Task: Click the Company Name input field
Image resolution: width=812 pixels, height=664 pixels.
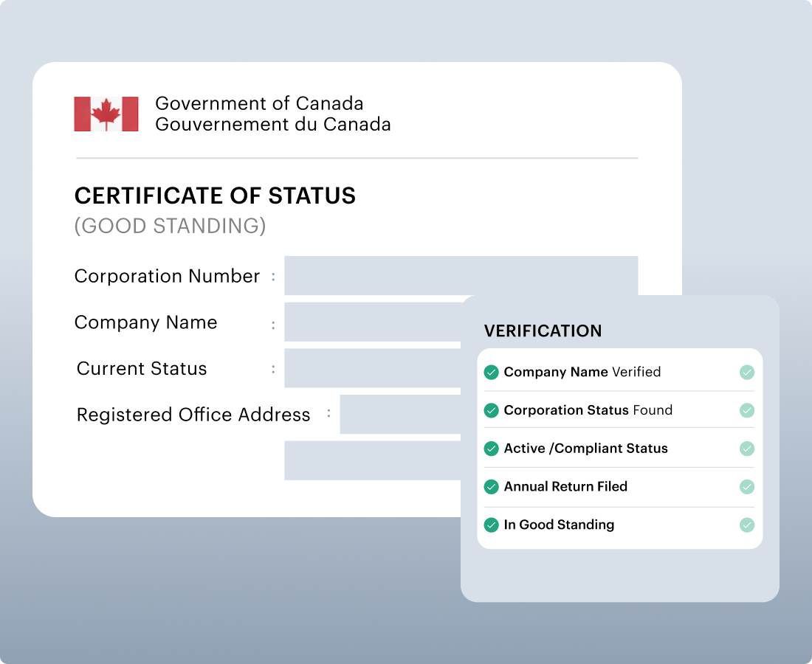Action: click(x=373, y=322)
